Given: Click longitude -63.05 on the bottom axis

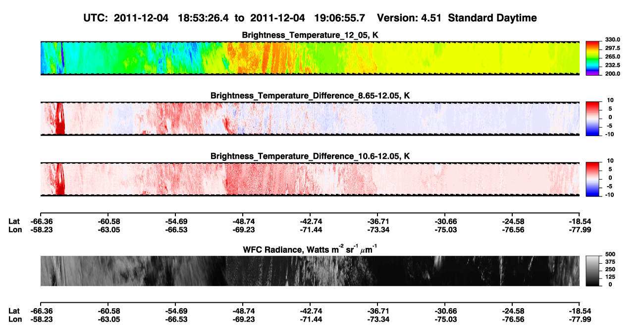Looking at the screenshot, I should coord(107,319).
